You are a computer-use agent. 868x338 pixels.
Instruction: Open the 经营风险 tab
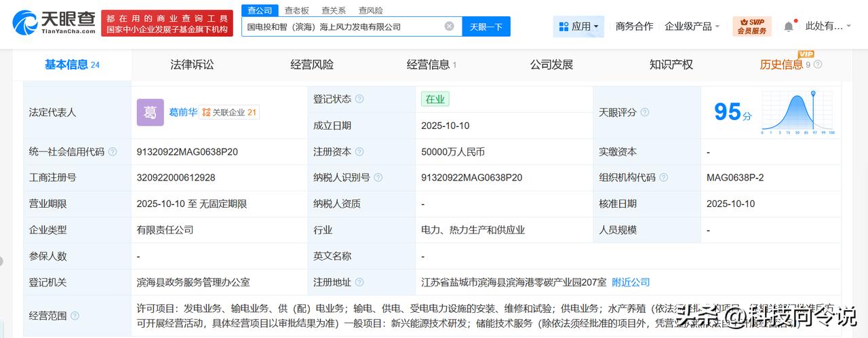312,64
